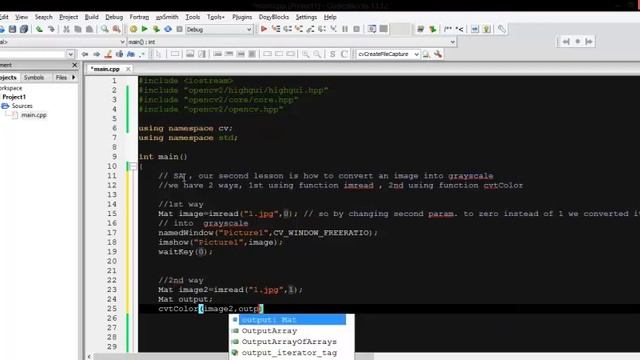Click the horizontal scrollbar left arrow
The height and width of the screenshot is (360, 640).
pyautogui.click(x=89, y=357)
